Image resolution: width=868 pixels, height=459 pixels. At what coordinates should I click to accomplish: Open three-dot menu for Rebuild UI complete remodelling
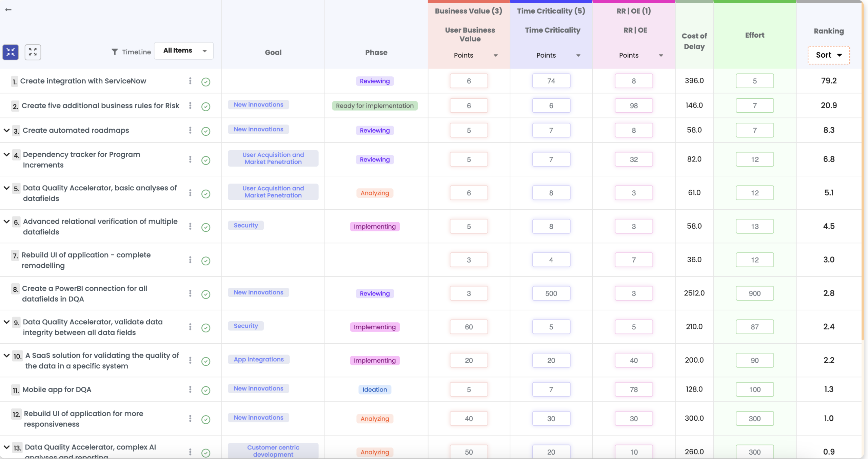190,260
